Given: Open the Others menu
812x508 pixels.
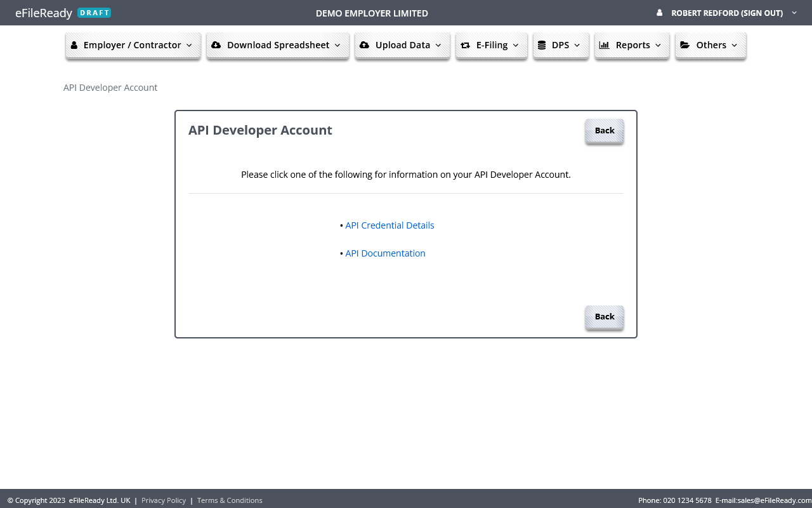Looking at the screenshot, I should pos(710,45).
